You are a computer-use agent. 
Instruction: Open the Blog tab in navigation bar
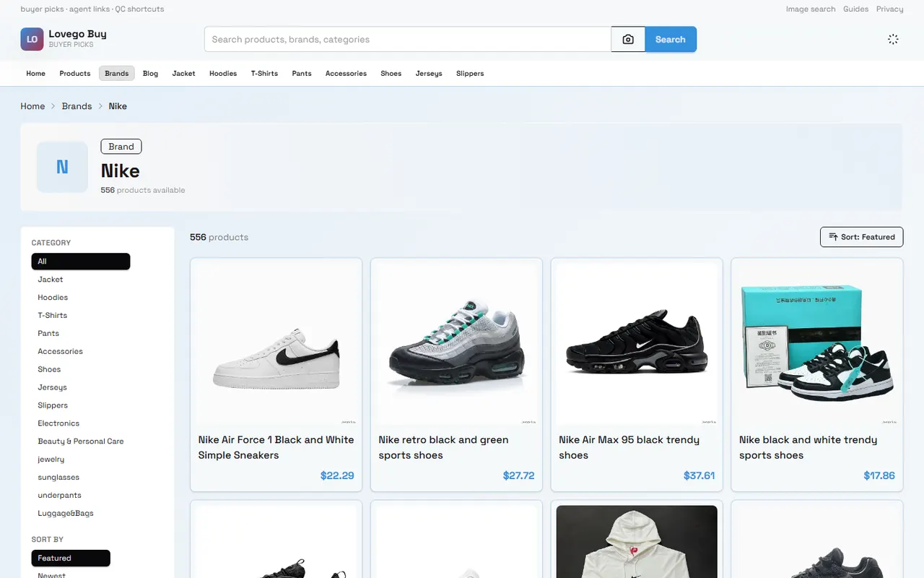tap(150, 73)
